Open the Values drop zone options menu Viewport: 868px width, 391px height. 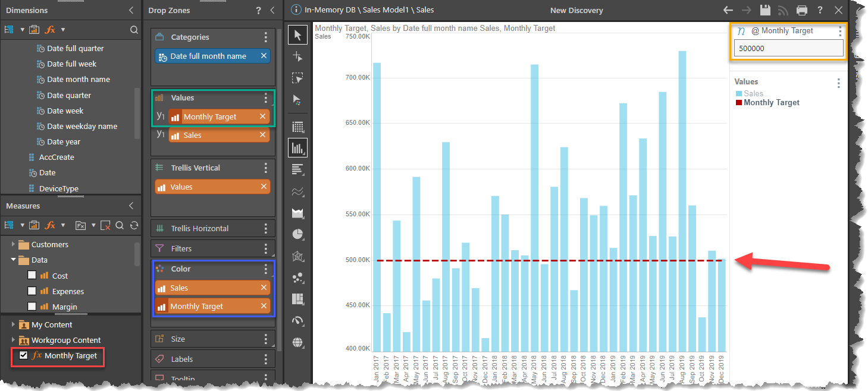point(266,98)
